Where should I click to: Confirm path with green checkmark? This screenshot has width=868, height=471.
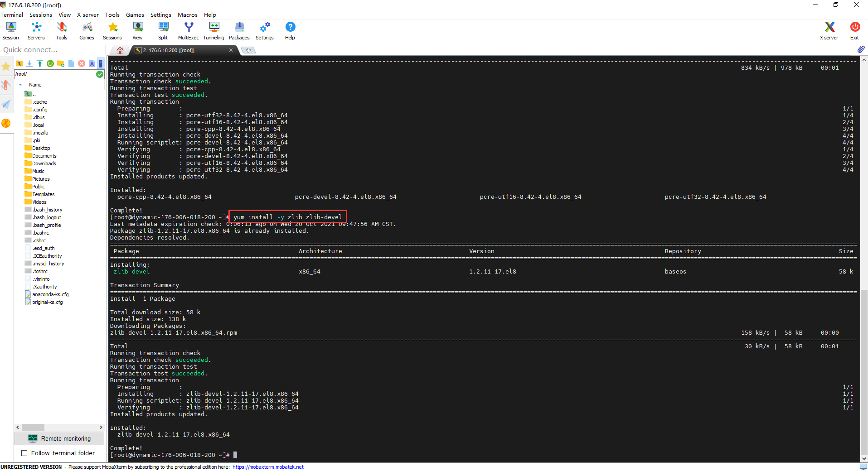pos(100,74)
